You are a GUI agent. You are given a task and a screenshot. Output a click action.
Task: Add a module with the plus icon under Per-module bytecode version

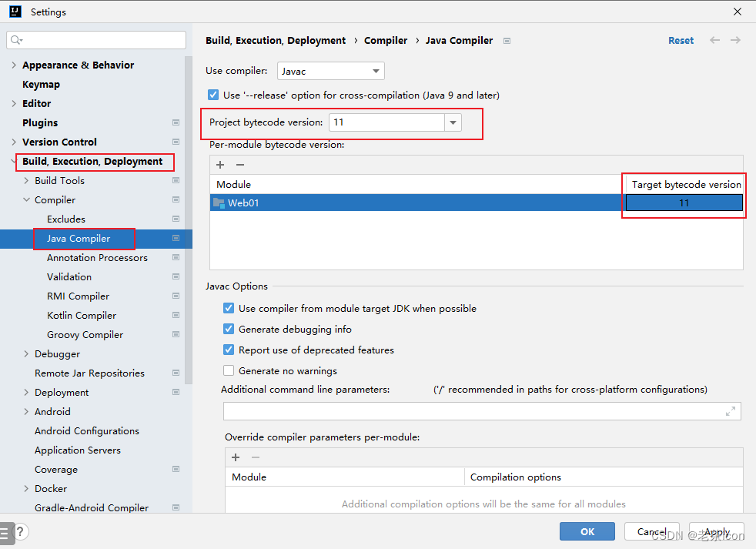[220, 165]
